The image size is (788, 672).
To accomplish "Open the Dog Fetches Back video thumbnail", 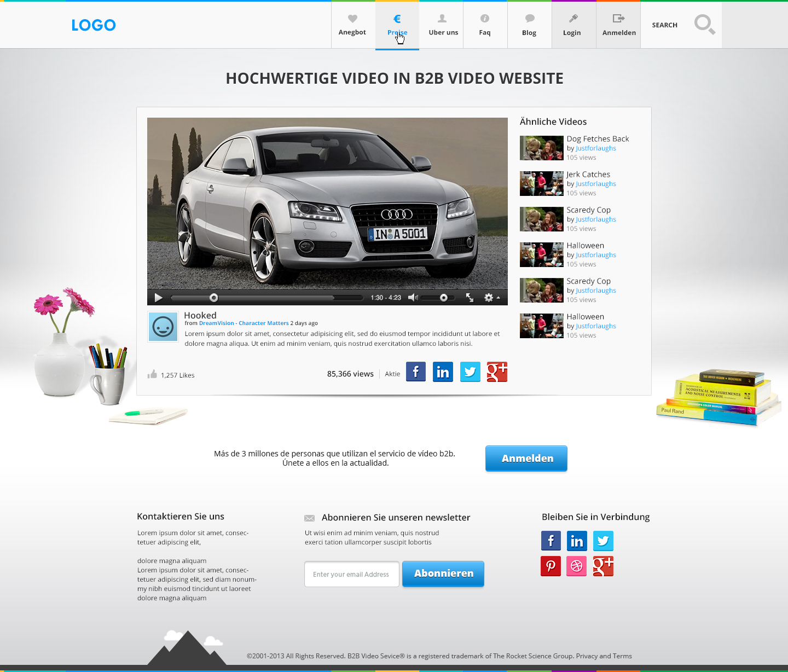I will click(x=542, y=148).
